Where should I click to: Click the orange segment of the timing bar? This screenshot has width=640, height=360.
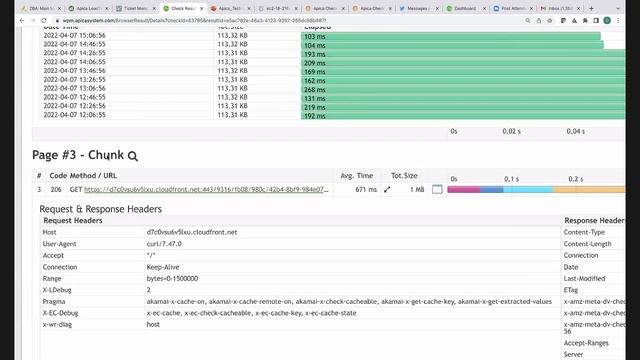pos(589,189)
